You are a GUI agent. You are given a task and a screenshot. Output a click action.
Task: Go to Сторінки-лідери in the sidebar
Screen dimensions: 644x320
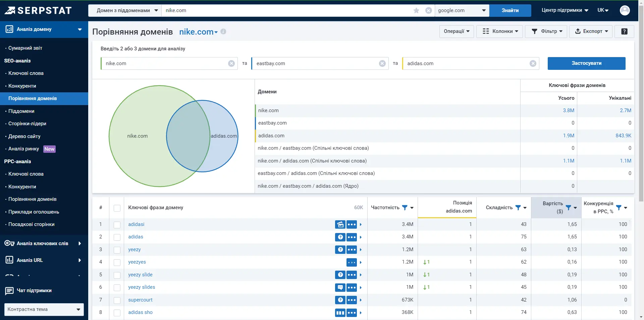tap(27, 124)
